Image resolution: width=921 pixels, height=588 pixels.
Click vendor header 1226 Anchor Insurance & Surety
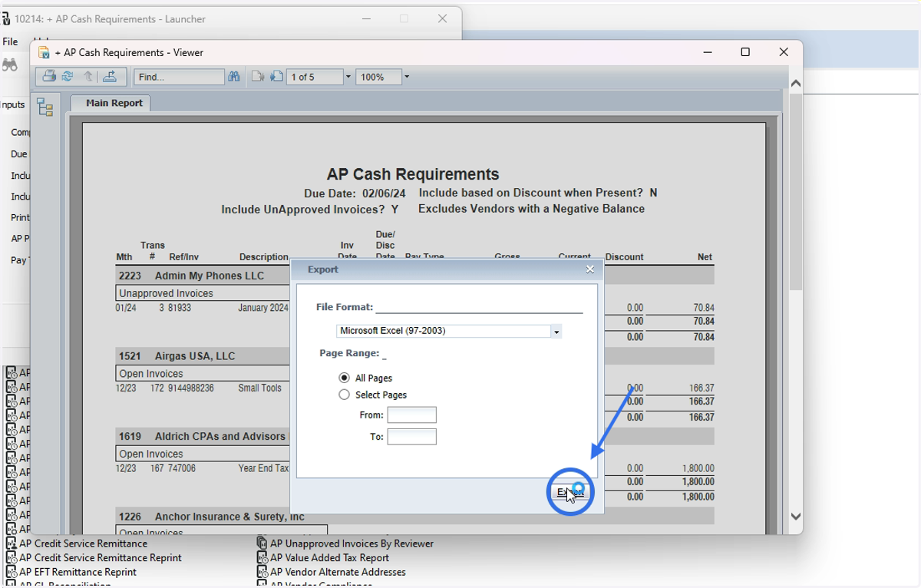pyautogui.click(x=211, y=517)
